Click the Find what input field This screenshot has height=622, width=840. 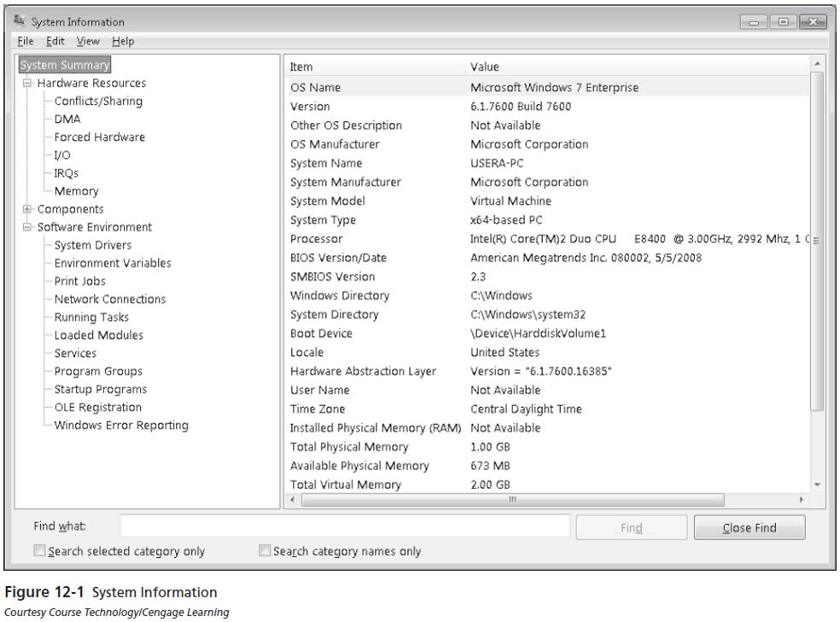tap(345, 526)
